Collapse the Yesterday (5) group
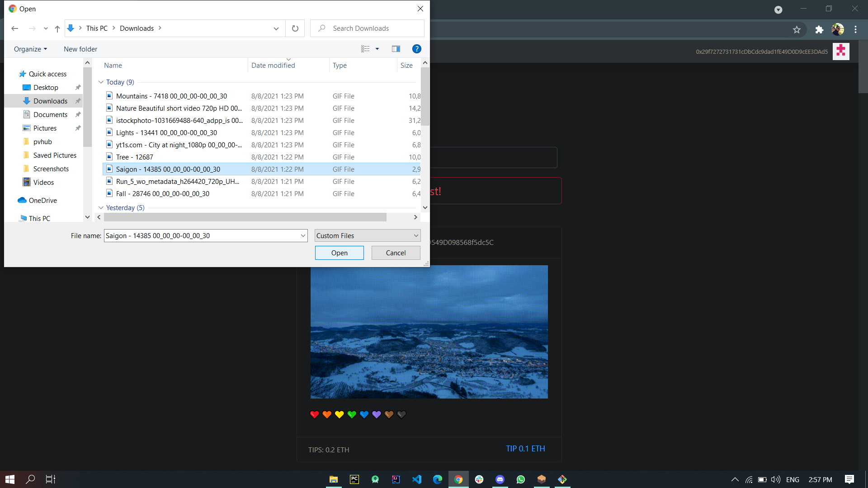 pyautogui.click(x=101, y=208)
